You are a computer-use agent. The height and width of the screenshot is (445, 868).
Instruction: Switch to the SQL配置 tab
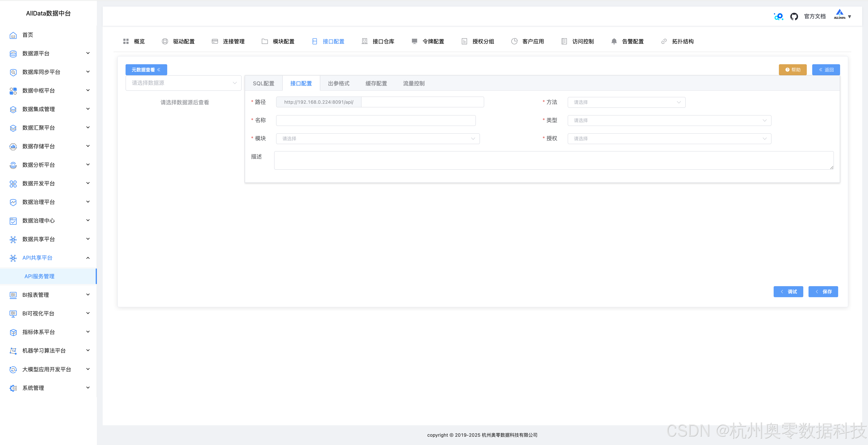click(x=263, y=83)
